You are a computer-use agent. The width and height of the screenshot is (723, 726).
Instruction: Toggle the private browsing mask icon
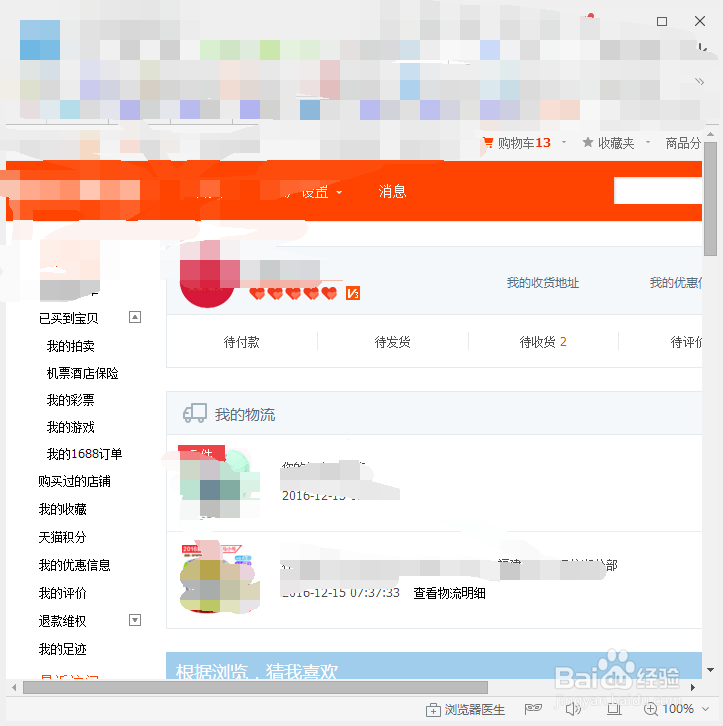click(533, 708)
